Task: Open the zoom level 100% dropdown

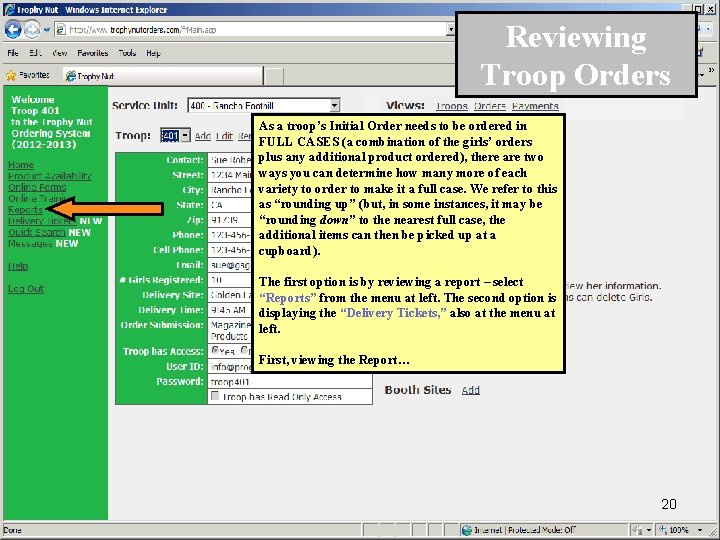Action: tap(700, 530)
